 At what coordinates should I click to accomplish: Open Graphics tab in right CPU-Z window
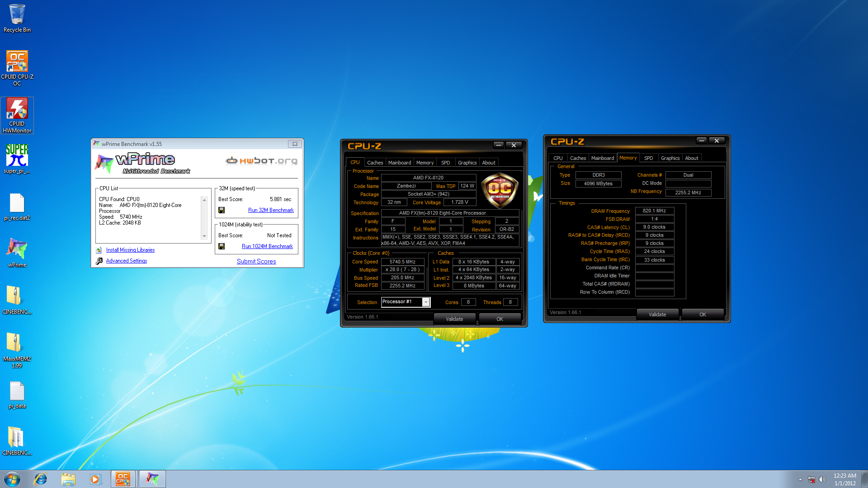(670, 158)
